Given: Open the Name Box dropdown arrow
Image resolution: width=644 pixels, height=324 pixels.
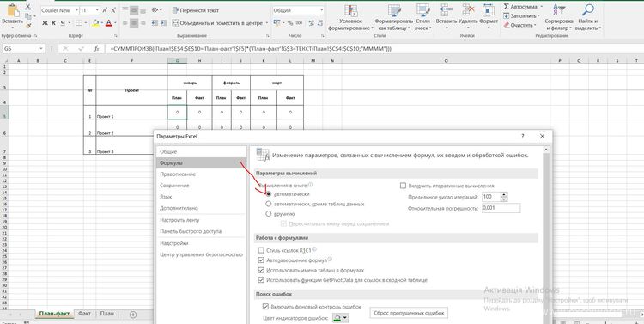Looking at the screenshot, I should (41, 48).
